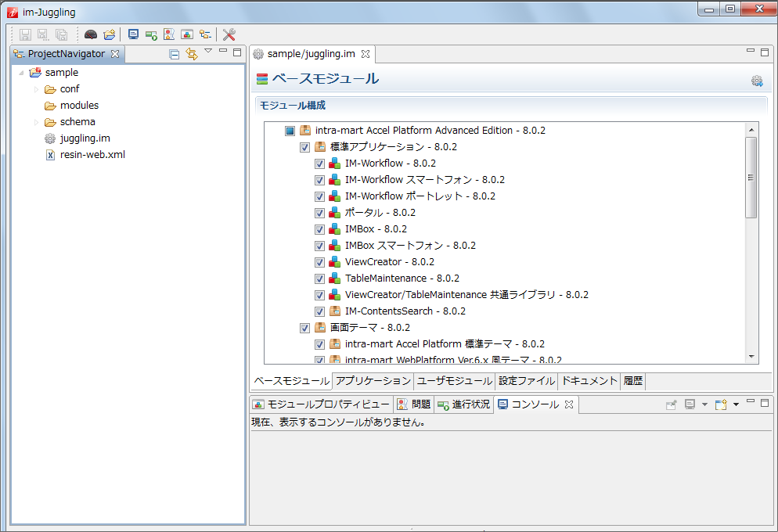Minimize the ProjectNavigator panel
The image size is (778, 532).
(223, 51)
